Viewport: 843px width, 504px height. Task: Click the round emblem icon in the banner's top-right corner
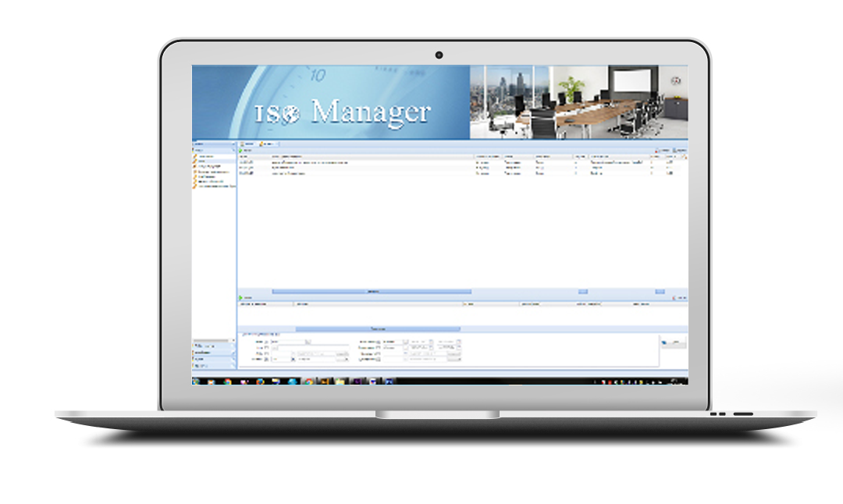[675, 80]
